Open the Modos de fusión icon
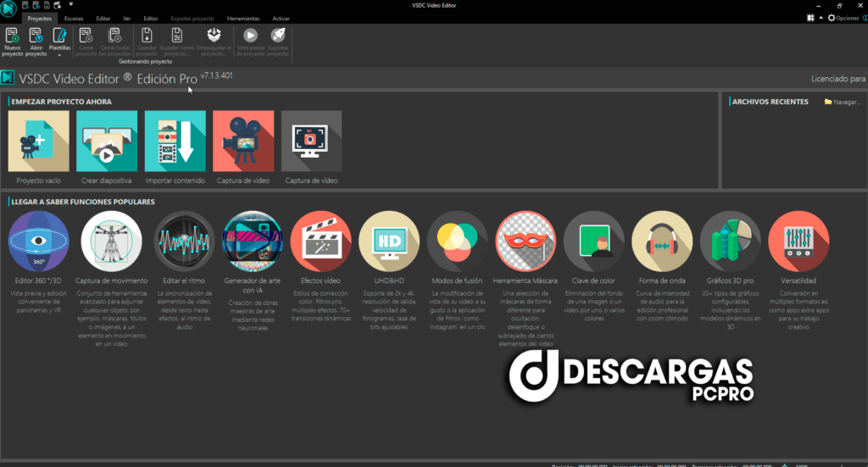The width and height of the screenshot is (868, 467). click(x=457, y=242)
